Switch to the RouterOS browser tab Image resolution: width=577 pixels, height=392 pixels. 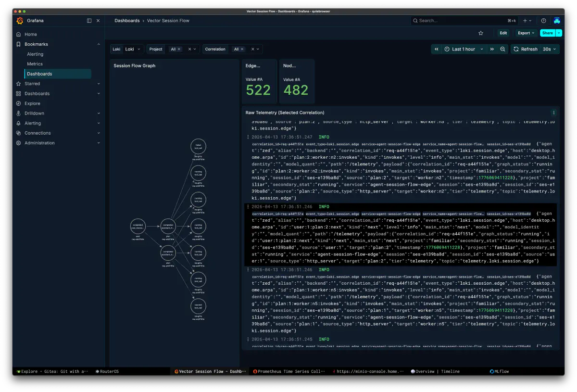pos(108,371)
